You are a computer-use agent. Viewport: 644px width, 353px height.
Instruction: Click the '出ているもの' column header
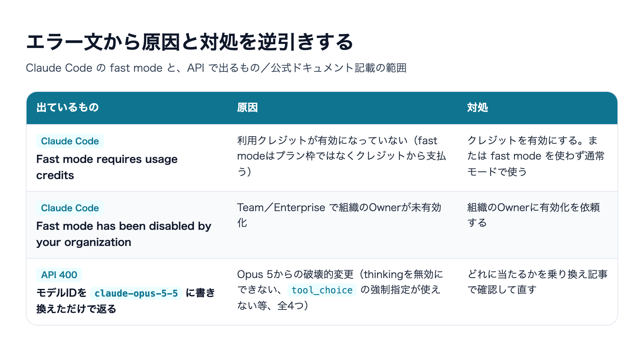pos(68,108)
